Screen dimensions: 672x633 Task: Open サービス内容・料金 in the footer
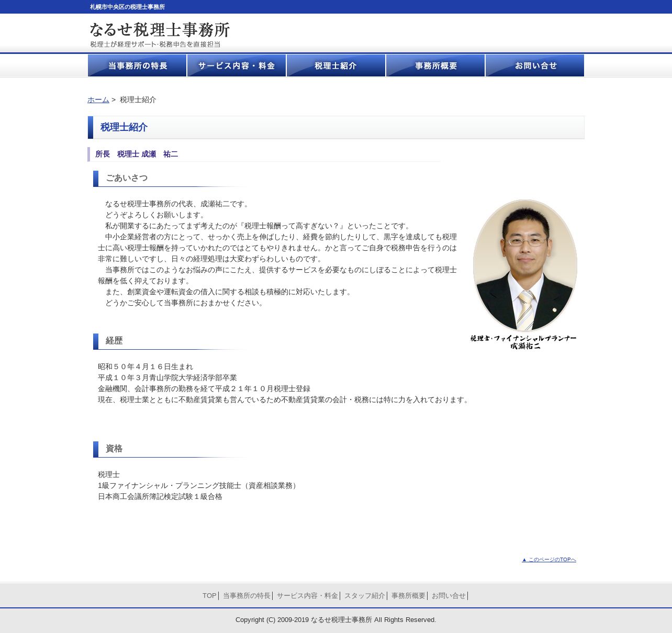click(x=307, y=596)
